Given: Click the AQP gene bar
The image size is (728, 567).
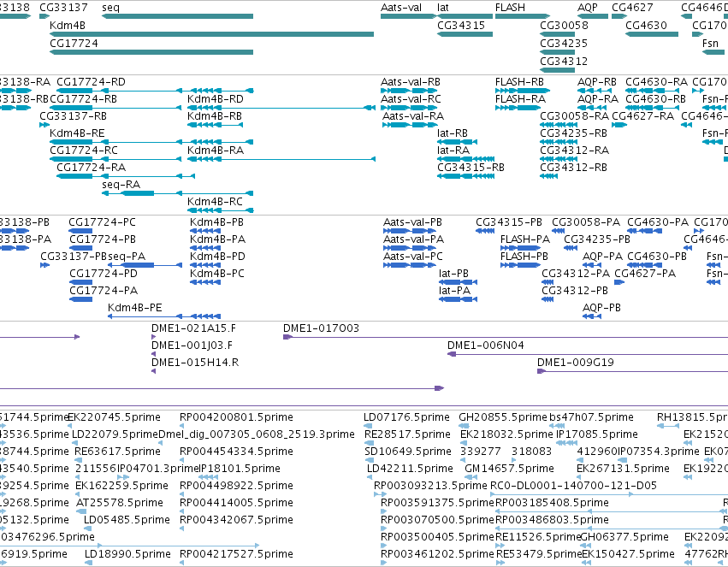Looking at the screenshot, I should coord(593,16).
